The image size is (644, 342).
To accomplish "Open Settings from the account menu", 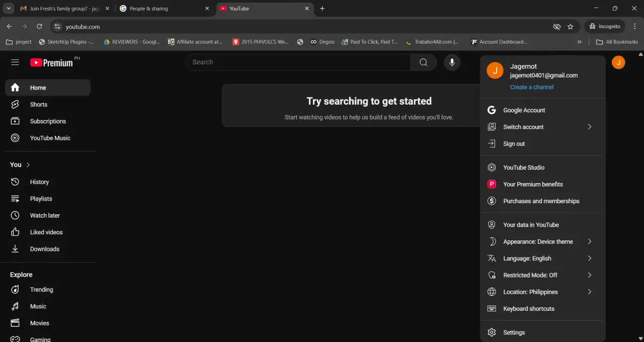I will (543, 332).
